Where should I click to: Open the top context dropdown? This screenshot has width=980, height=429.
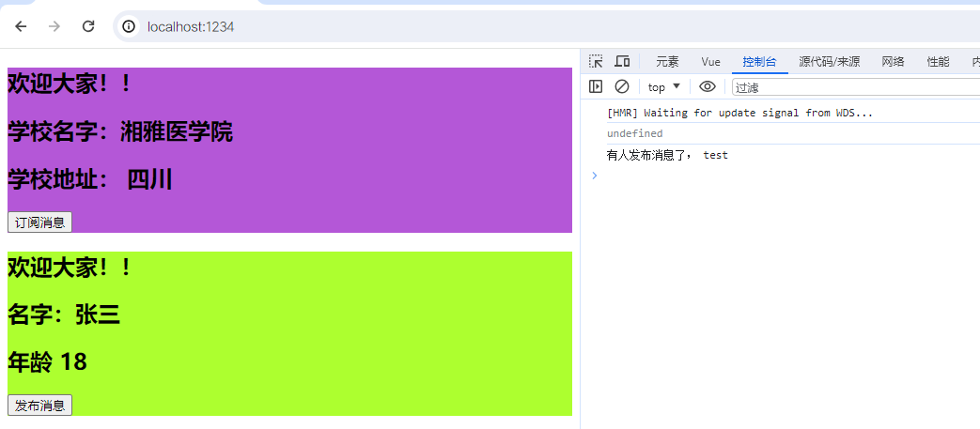click(x=663, y=86)
